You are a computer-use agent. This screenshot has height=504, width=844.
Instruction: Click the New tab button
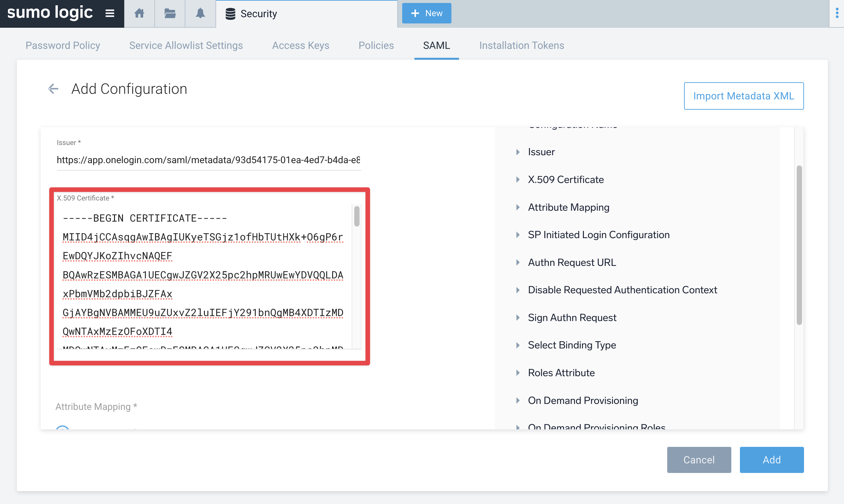tap(426, 13)
